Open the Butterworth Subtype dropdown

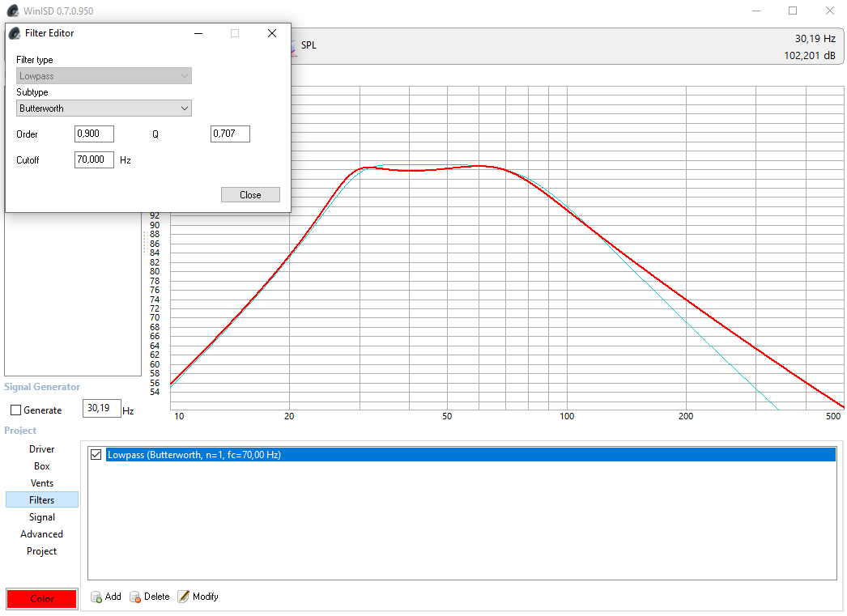104,108
